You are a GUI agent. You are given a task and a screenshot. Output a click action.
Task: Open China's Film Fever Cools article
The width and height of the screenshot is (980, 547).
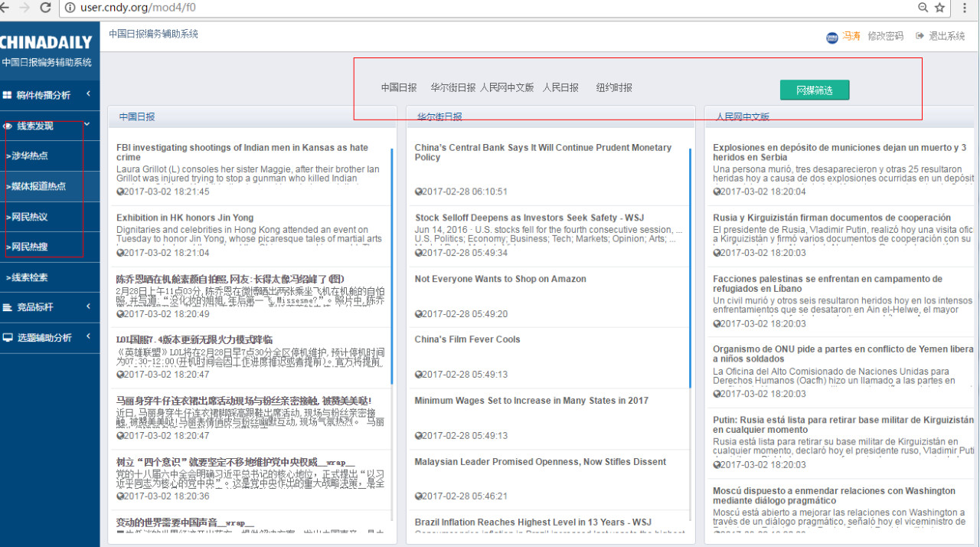click(467, 339)
